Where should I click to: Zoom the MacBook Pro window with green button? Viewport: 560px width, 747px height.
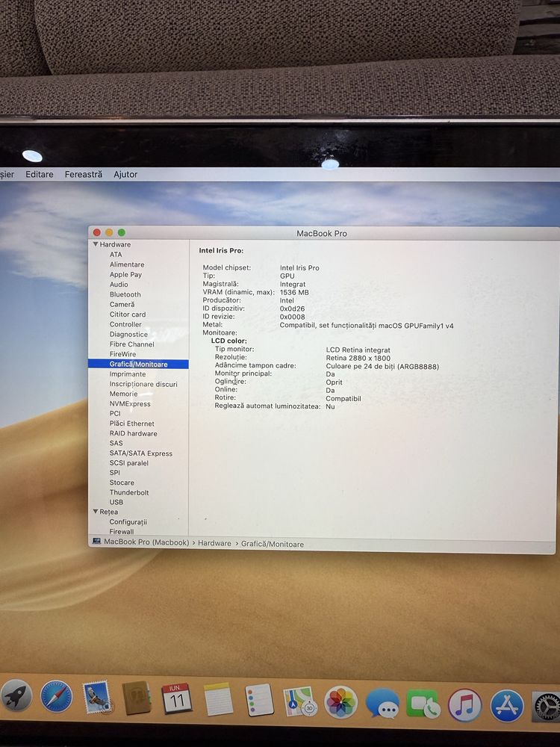pos(122,232)
